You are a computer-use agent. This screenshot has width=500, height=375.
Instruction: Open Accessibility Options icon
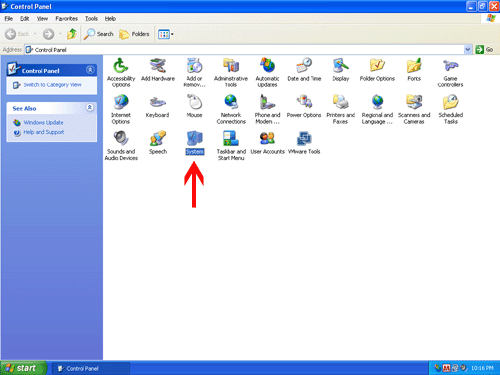click(x=121, y=66)
